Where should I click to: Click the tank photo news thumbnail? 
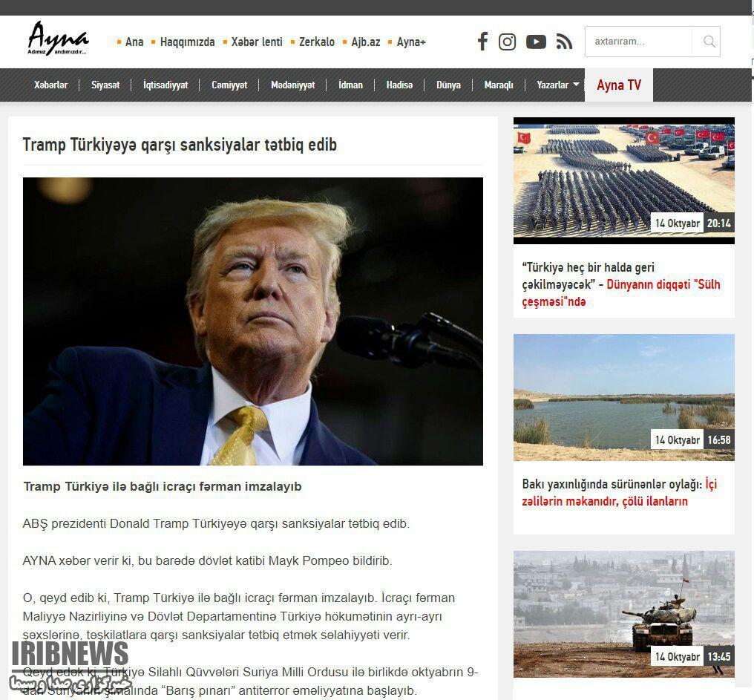[623, 613]
